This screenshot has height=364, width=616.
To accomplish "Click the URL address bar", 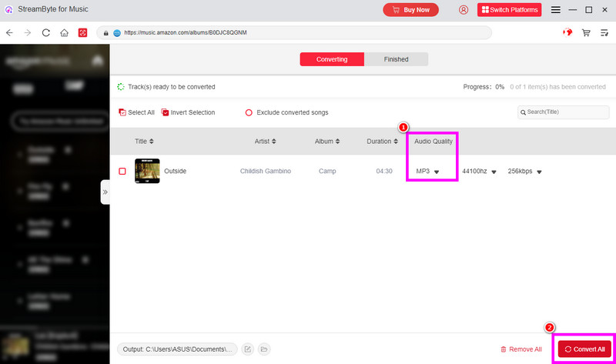I will tap(294, 32).
